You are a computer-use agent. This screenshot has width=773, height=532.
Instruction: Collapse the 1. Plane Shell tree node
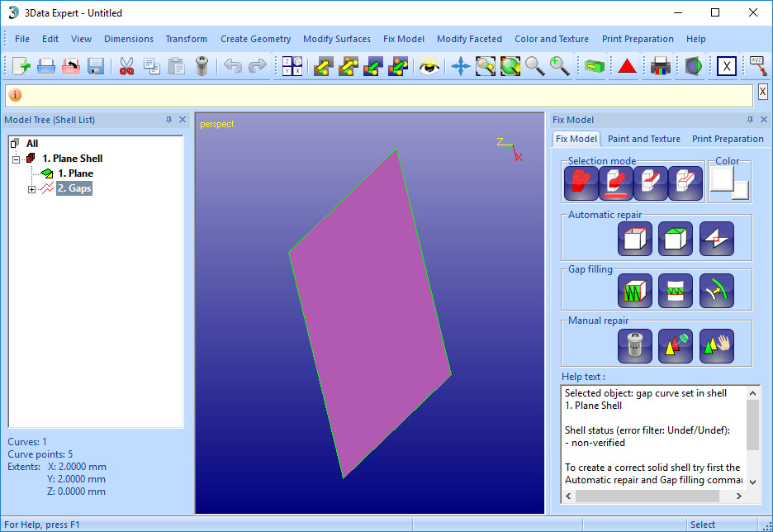pyautogui.click(x=16, y=159)
